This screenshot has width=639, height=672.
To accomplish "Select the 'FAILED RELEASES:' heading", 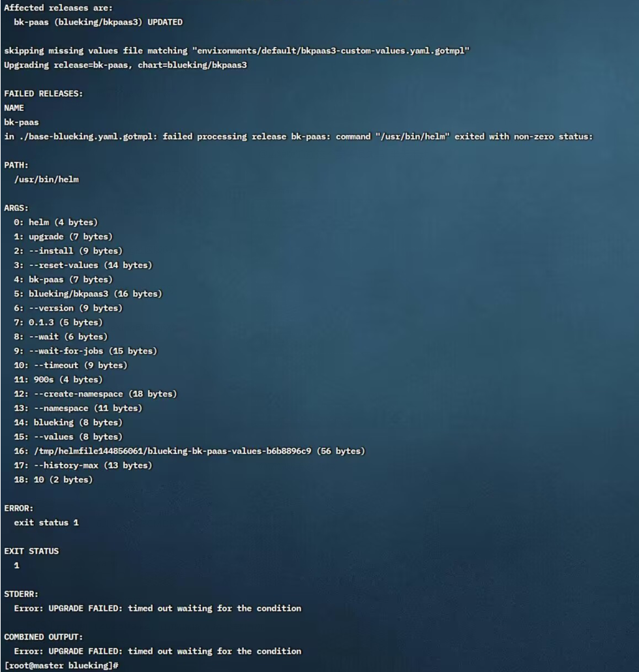I will click(x=43, y=93).
